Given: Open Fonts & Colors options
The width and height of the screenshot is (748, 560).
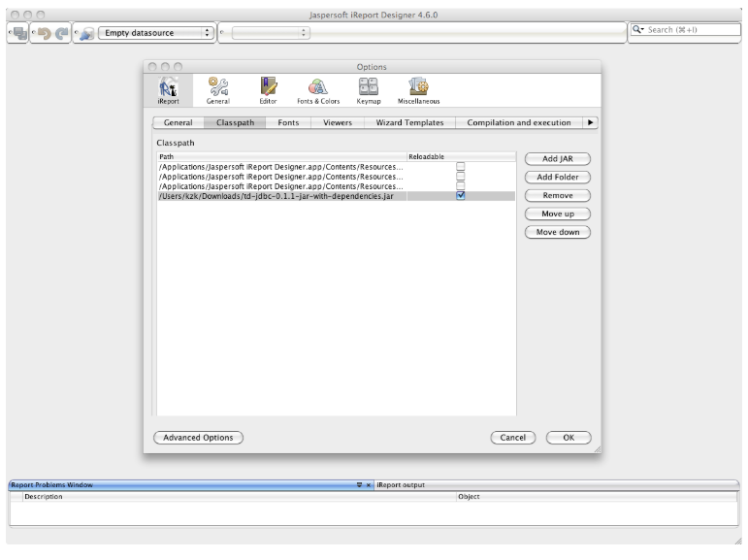Looking at the screenshot, I should [318, 90].
